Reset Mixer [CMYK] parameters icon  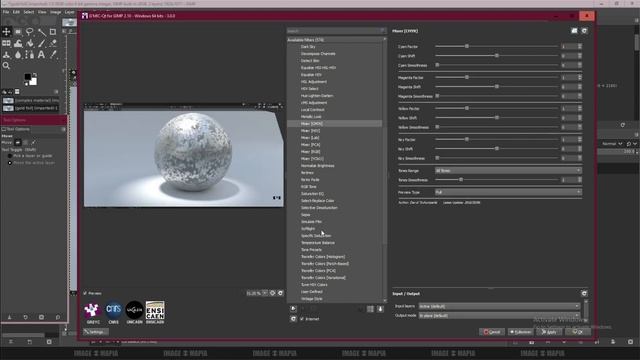pyautogui.click(x=584, y=31)
